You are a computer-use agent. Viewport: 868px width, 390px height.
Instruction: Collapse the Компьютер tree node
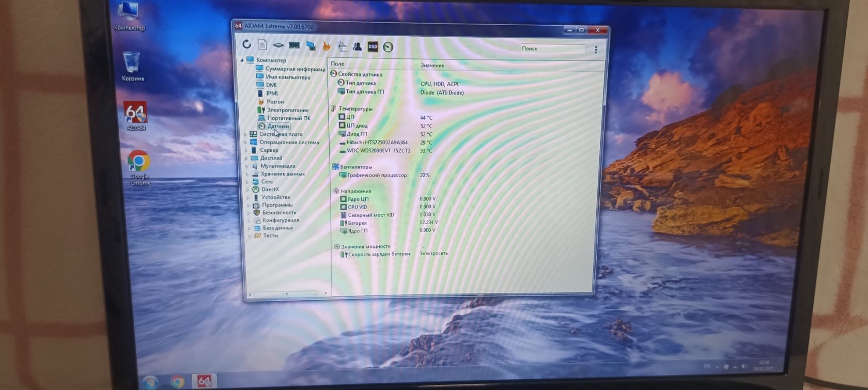[242, 60]
